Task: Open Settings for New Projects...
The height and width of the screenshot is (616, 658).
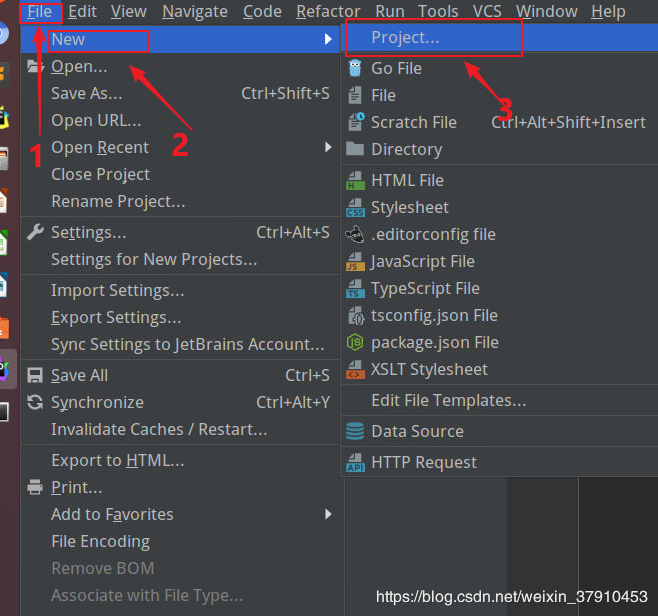Action: pyautogui.click(x=180, y=259)
